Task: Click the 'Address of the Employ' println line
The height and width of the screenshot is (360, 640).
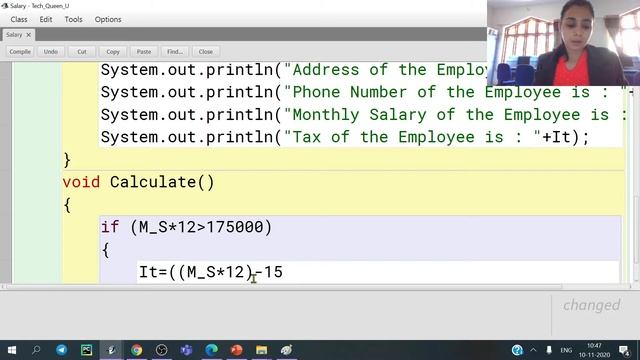Action: click(294, 70)
